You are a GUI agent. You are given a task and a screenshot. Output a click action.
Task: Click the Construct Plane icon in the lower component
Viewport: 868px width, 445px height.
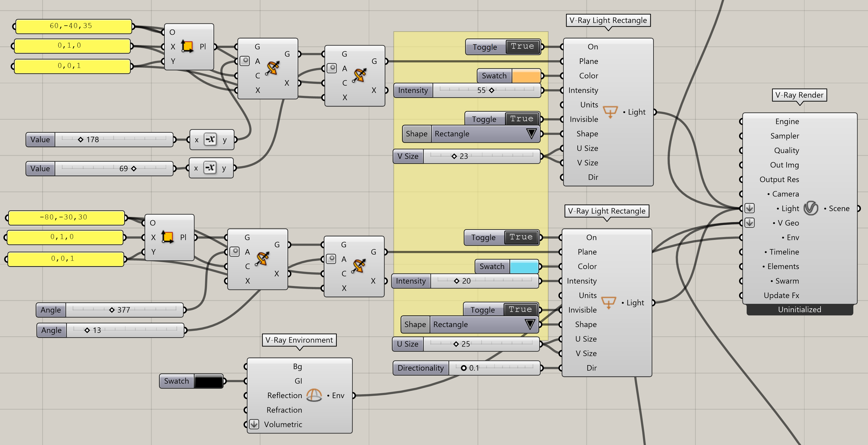click(x=167, y=237)
